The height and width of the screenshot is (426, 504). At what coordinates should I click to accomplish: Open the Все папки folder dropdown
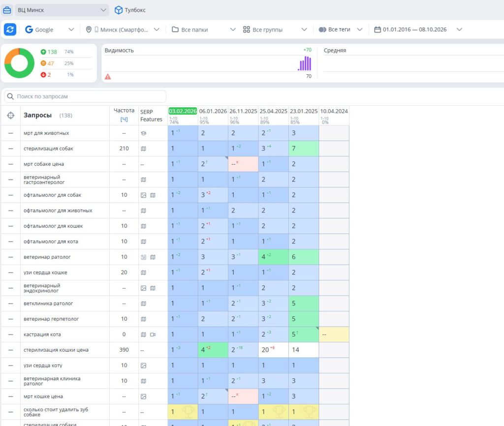coord(204,30)
